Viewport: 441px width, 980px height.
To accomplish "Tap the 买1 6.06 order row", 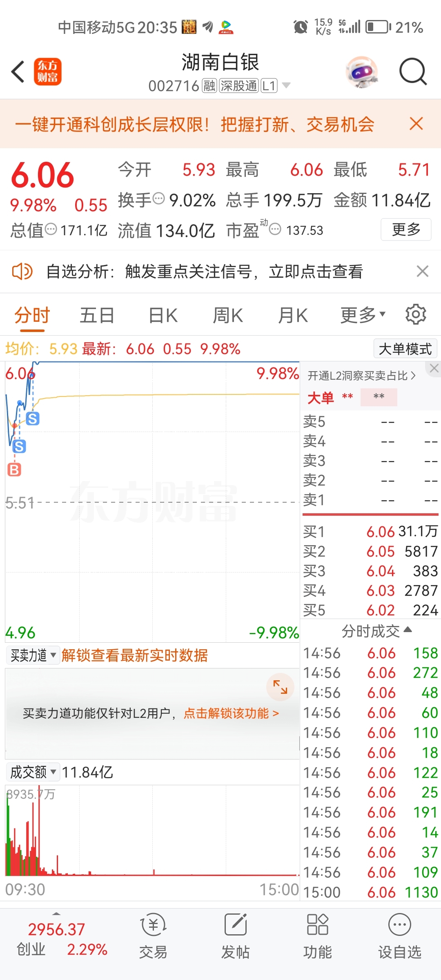I will click(x=370, y=531).
